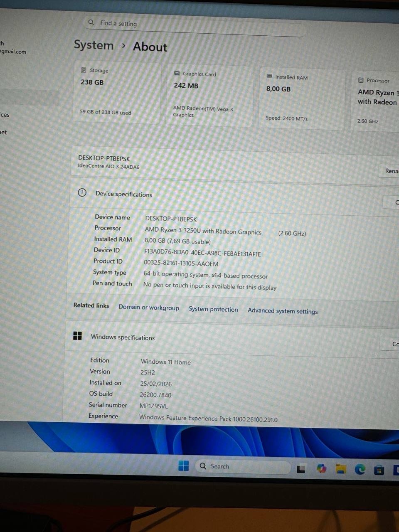Image resolution: width=399 pixels, height=532 pixels.
Task: Open File Explorer from the taskbar
Action: (x=341, y=469)
